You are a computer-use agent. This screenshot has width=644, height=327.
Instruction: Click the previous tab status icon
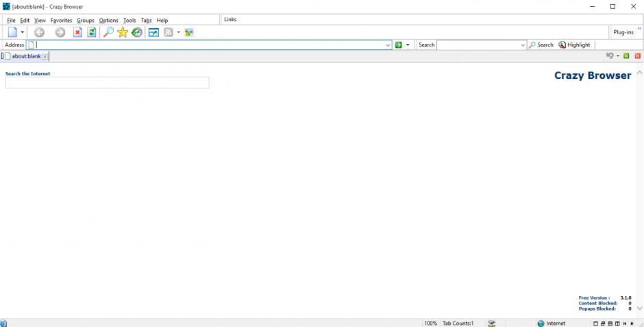coord(625,324)
